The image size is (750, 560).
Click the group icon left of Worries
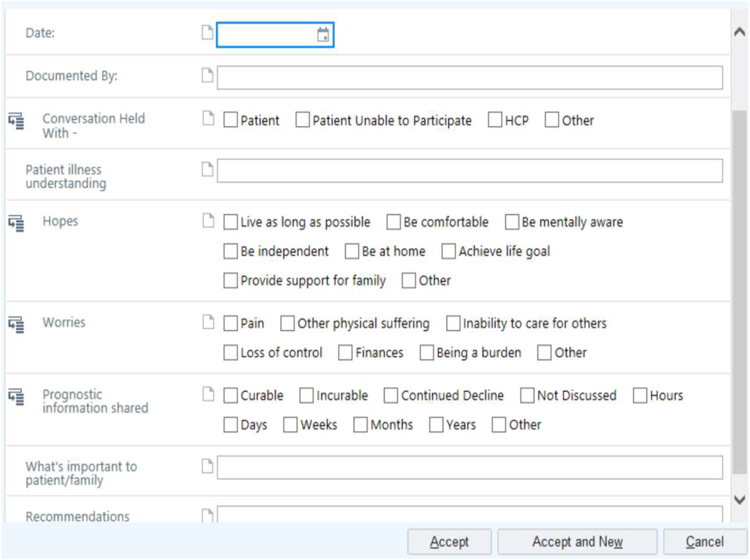point(16,324)
